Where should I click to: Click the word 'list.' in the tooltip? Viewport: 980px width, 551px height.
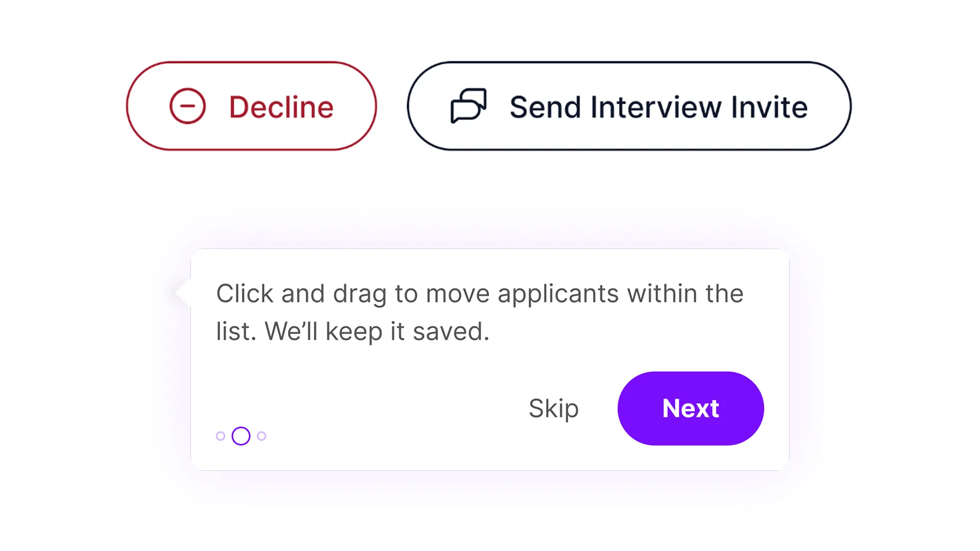click(x=236, y=332)
